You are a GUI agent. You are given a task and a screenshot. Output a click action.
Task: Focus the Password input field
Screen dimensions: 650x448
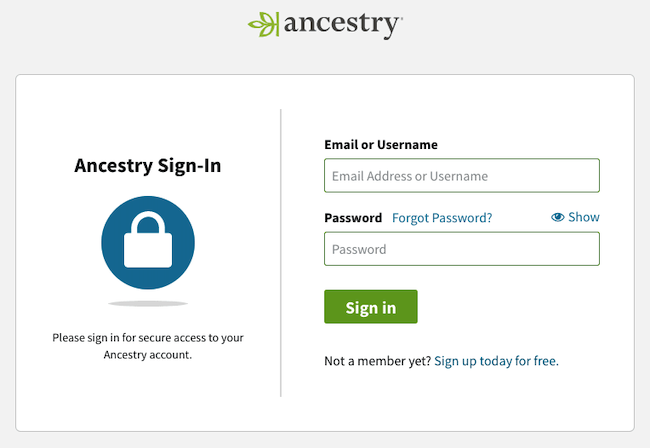pos(462,249)
